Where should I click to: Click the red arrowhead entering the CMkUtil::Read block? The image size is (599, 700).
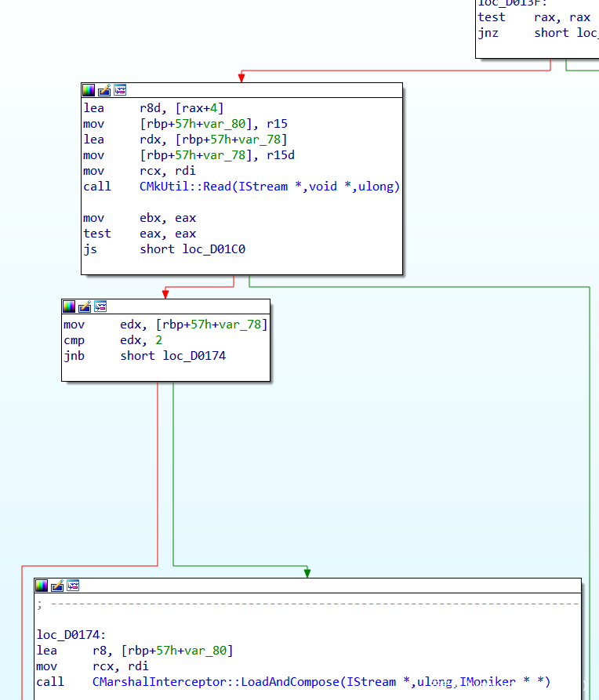[241, 77]
